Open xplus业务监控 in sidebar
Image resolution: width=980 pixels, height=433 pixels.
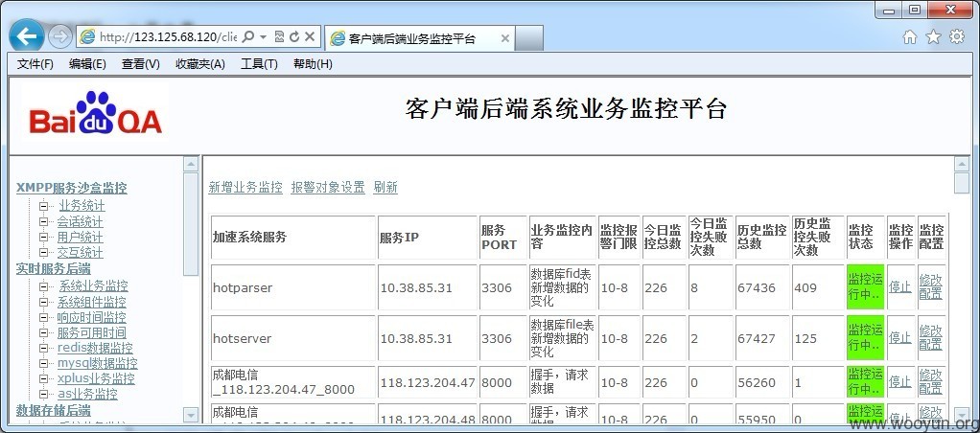point(96,378)
